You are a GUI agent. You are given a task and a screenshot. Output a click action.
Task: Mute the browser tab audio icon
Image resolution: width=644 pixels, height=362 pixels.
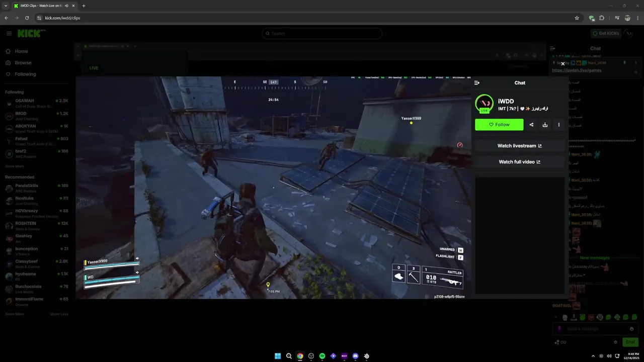click(x=66, y=6)
